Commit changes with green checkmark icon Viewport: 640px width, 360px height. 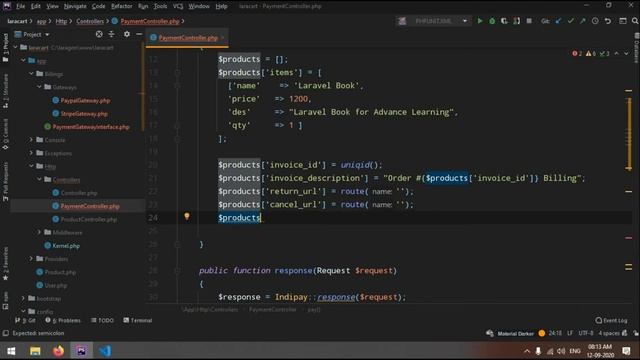click(571, 21)
